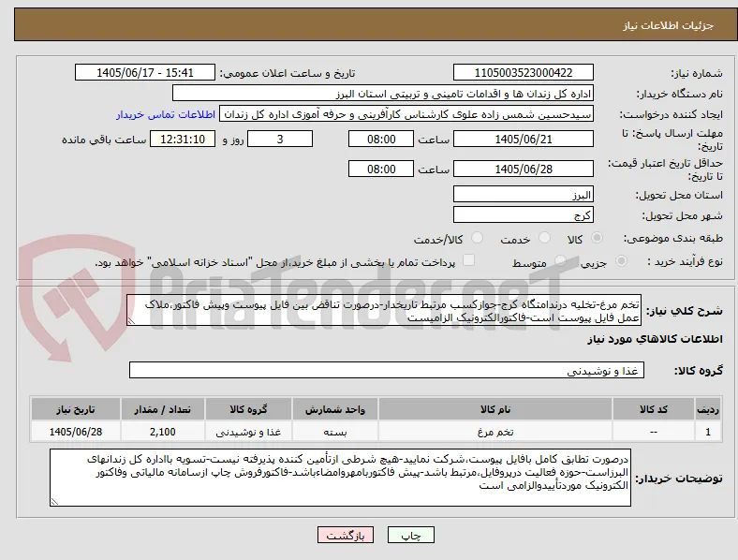Click the need number field 1105003523000422
Viewport: 738px width, 560px height.
pyautogui.click(x=524, y=72)
